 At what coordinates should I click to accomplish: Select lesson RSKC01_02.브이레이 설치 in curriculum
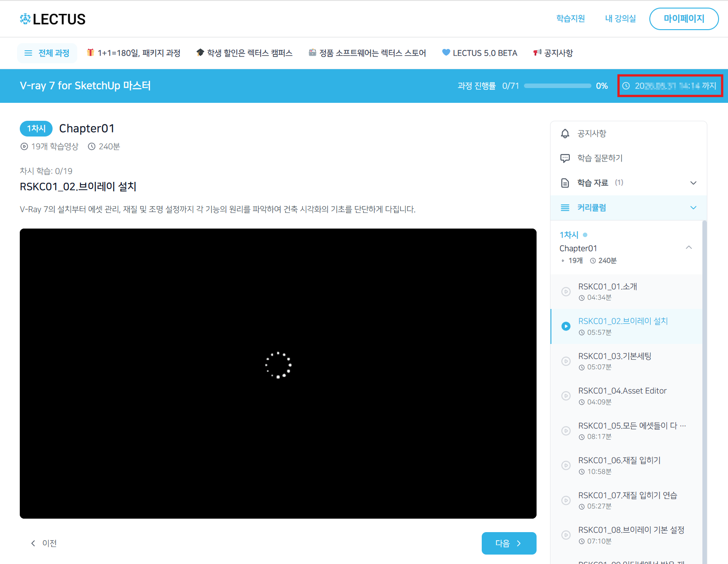[626, 326]
